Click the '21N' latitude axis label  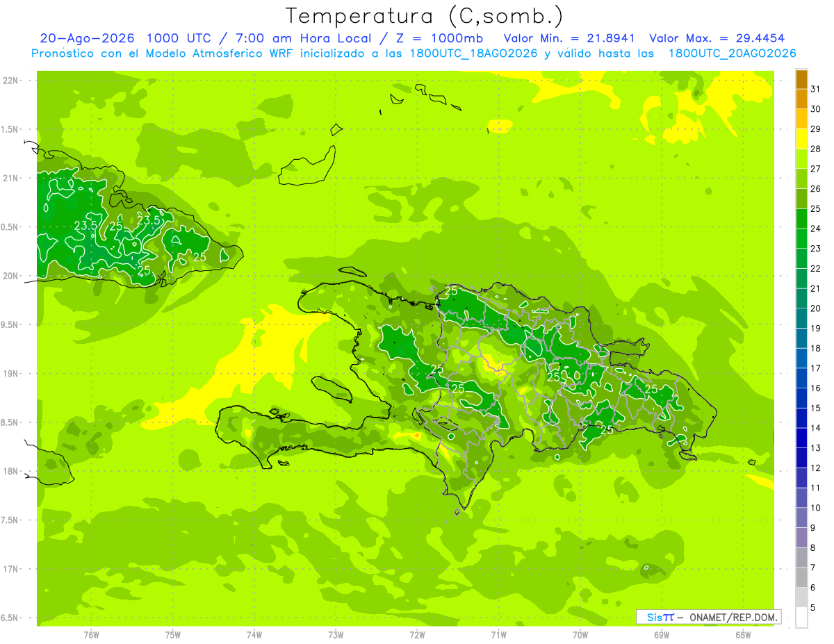[x=10, y=179]
